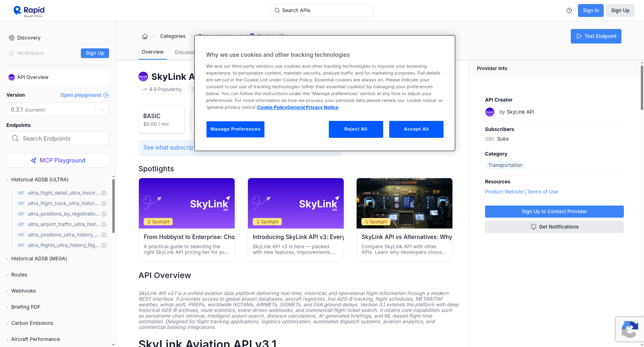This screenshot has height=347, width=644.
Task: Click the 390 Subs subscriber count
Action: coord(497,139)
